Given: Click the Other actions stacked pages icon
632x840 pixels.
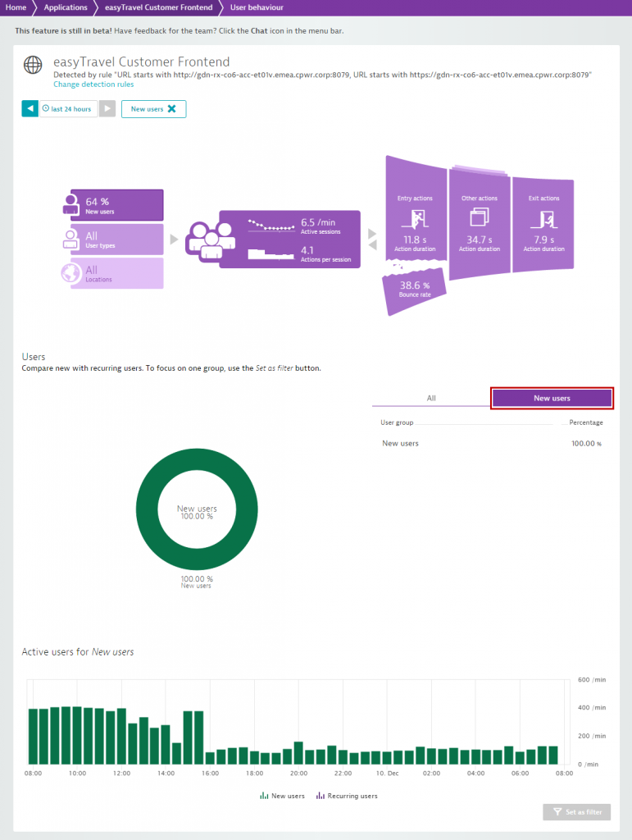Looking at the screenshot, I should pyautogui.click(x=480, y=217).
